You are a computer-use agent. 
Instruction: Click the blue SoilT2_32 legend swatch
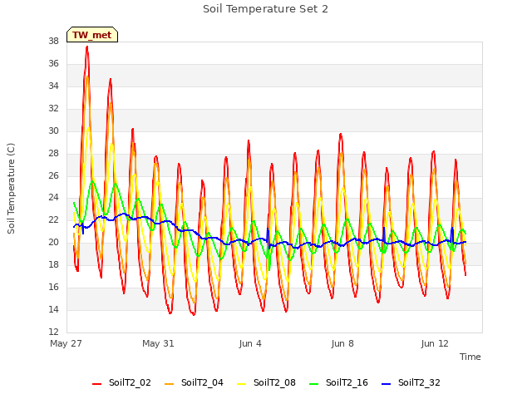pos(386,384)
